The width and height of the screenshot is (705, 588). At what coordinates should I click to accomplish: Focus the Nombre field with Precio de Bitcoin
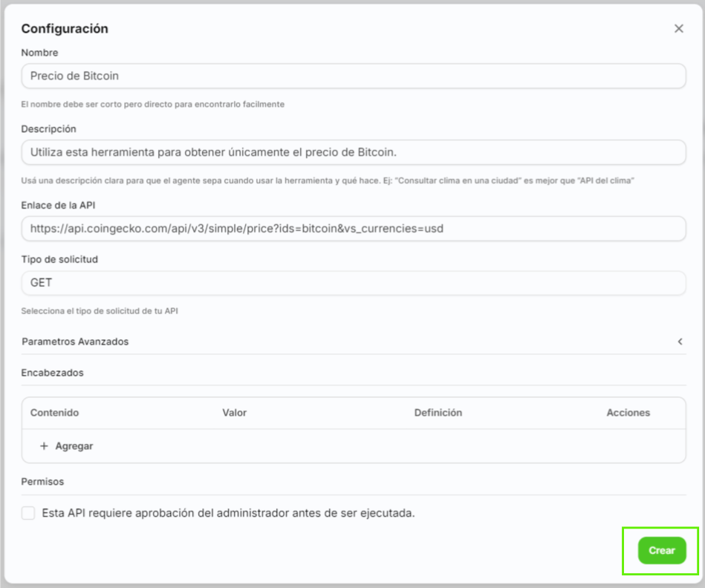pyautogui.click(x=353, y=76)
